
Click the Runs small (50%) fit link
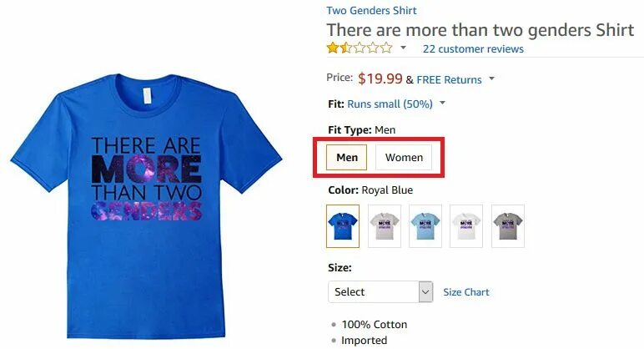coord(390,104)
